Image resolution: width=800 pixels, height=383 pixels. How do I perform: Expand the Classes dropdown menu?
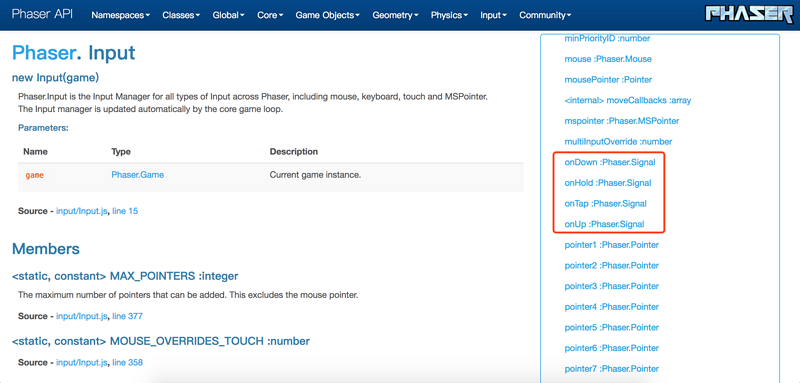click(x=181, y=15)
